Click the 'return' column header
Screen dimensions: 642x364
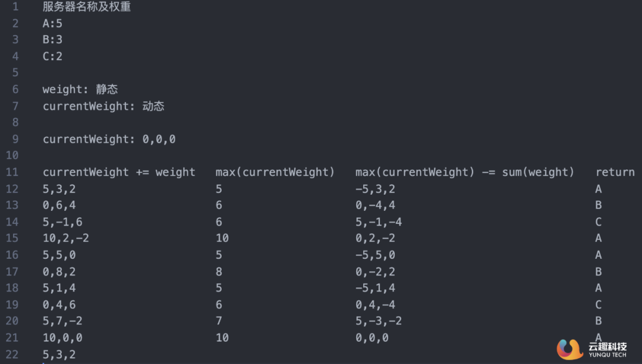tap(615, 172)
